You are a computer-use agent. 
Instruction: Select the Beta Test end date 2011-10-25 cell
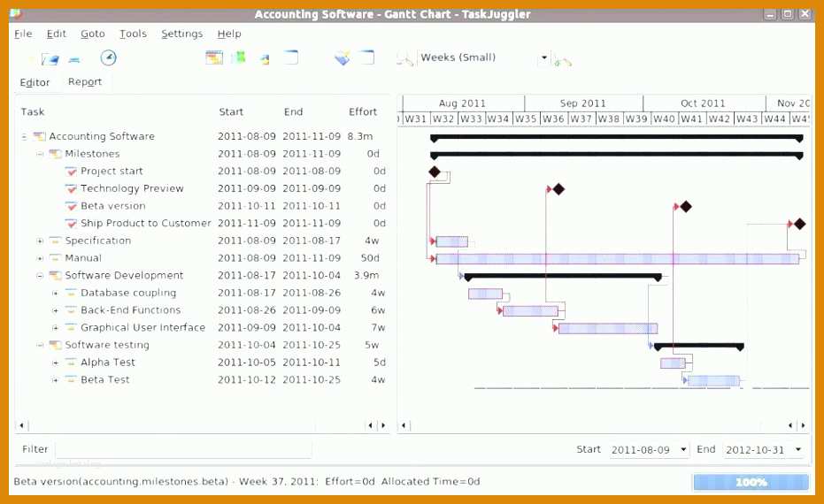(312, 379)
